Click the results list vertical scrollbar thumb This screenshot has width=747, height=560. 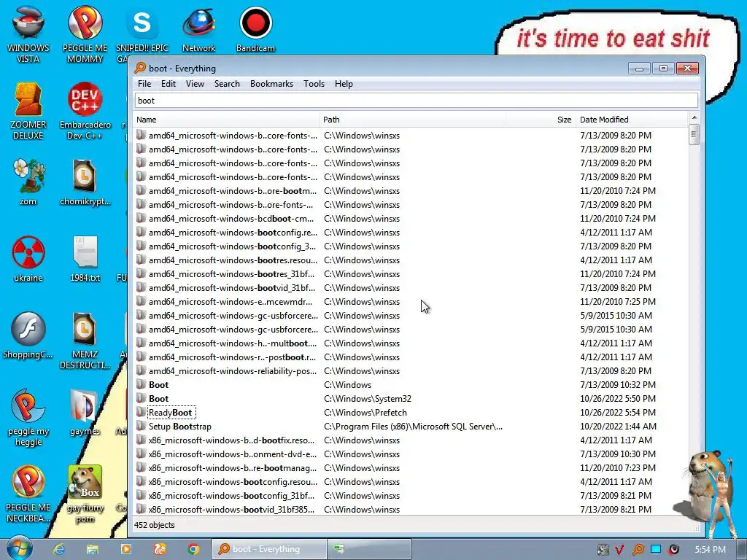coord(694,135)
